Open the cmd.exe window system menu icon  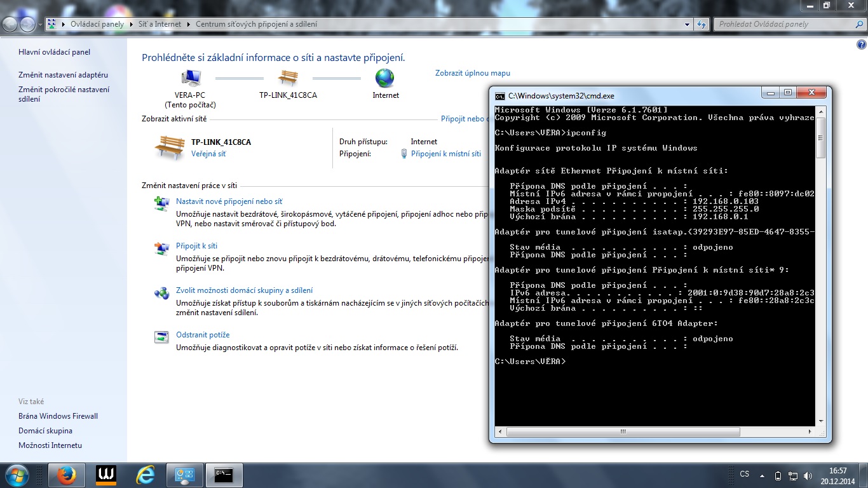[x=500, y=96]
